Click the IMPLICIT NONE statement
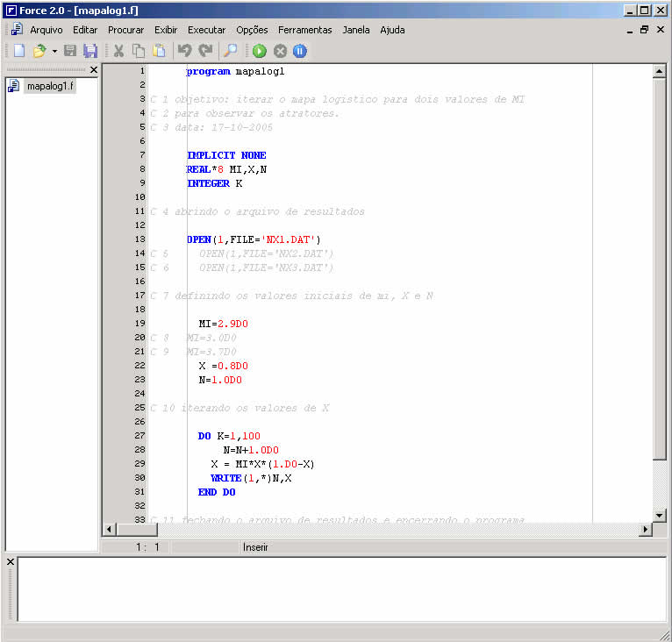 click(226, 155)
